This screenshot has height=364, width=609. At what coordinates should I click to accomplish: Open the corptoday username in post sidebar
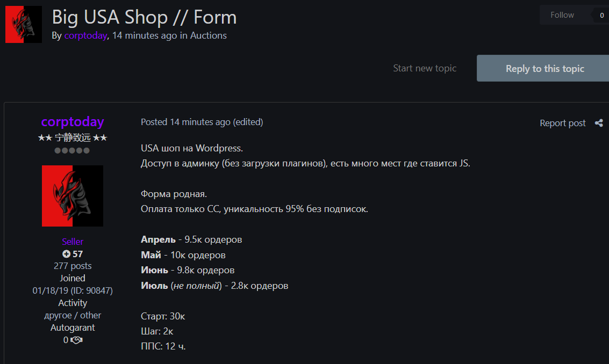click(73, 122)
